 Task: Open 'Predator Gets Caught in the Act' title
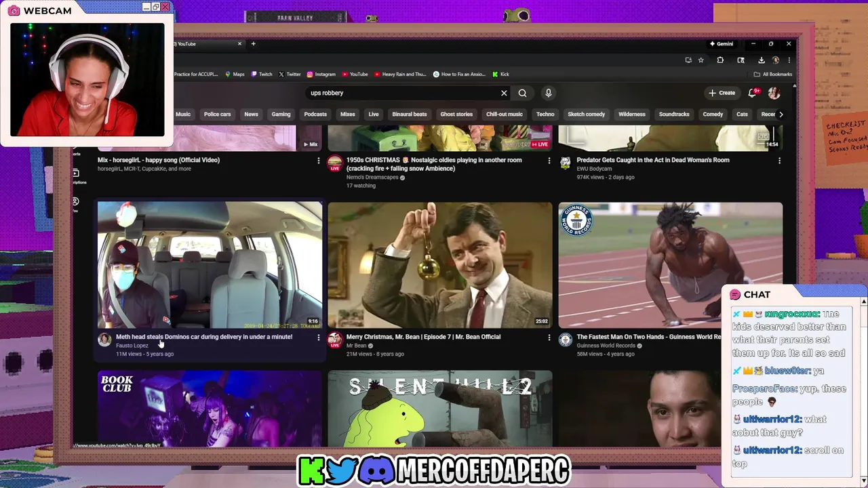(653, 160)
